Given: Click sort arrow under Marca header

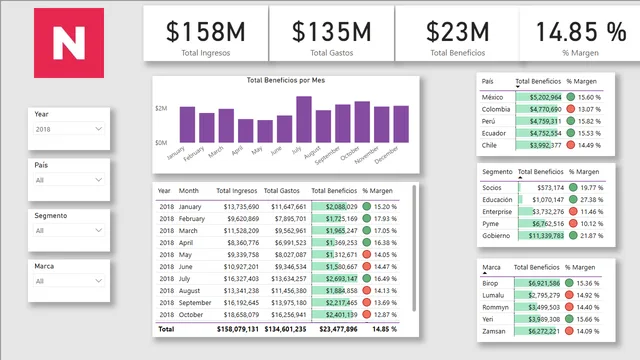Looking at the screenshot, I should click(x=484, y=273).
